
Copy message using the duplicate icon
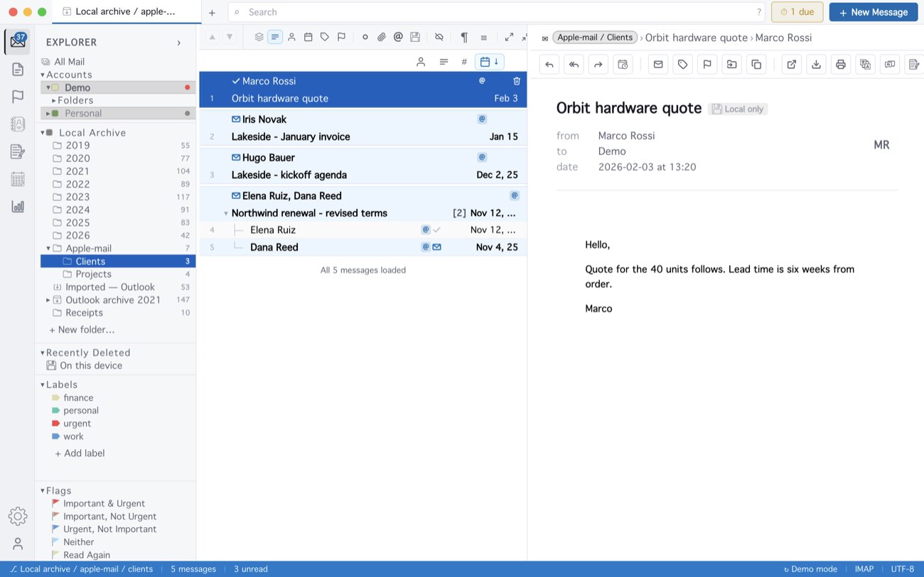pyautogui.click(x=756, y=65)
